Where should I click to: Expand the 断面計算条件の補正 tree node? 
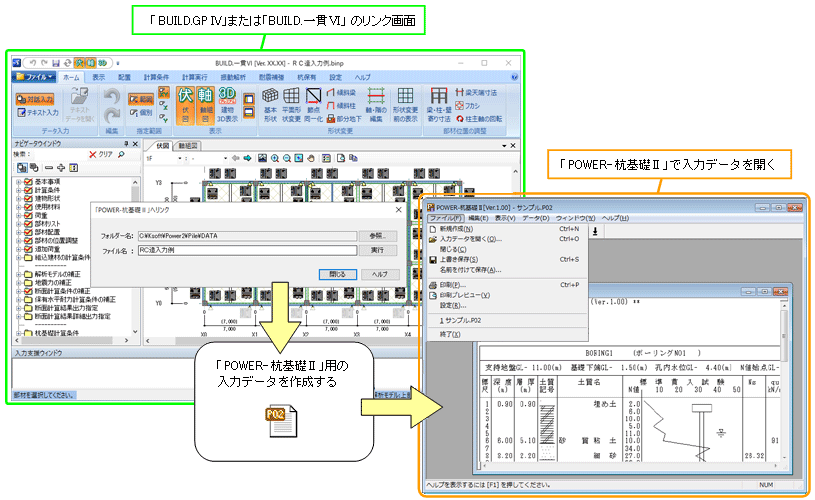click(19, 291)
